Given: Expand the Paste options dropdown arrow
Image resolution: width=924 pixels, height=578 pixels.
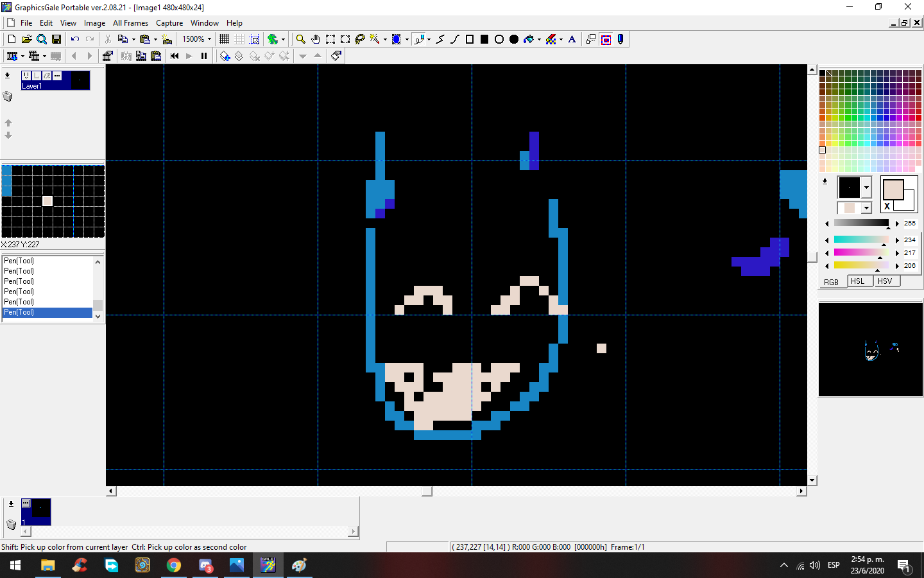Looking at the screenshot, I should [155, 39].
